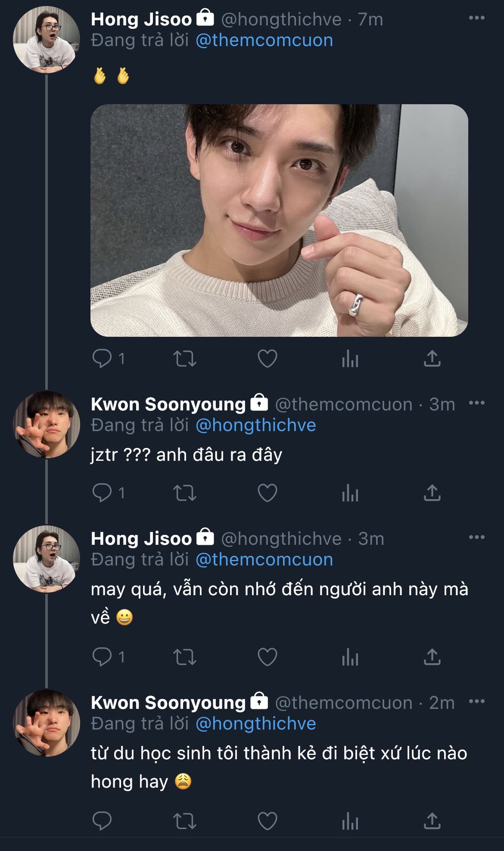
Task: Retweet the selfie photo tweet
Action: click(184, 359)
